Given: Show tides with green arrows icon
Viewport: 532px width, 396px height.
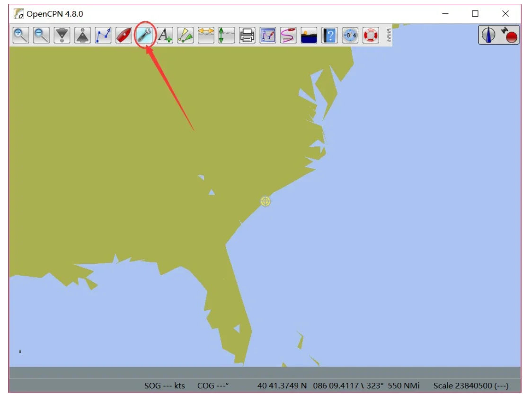Looking at the screenshot, I should (x=226, y=35).
